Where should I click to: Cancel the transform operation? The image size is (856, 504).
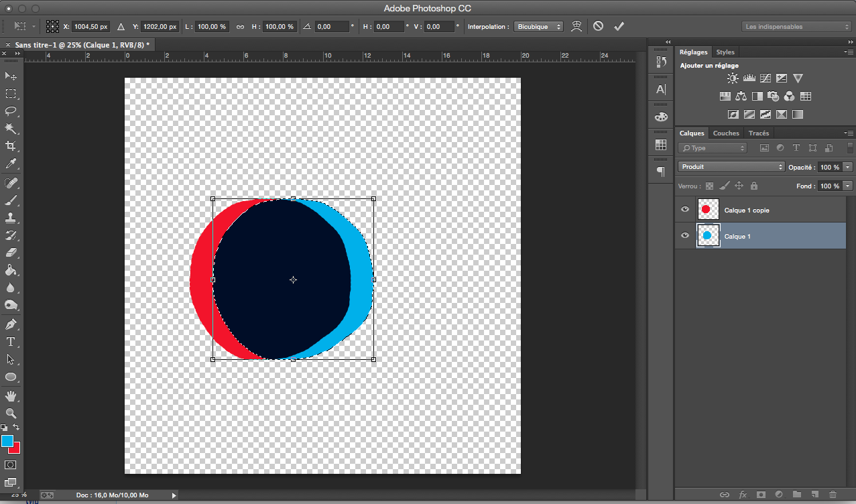pos(598,26)
